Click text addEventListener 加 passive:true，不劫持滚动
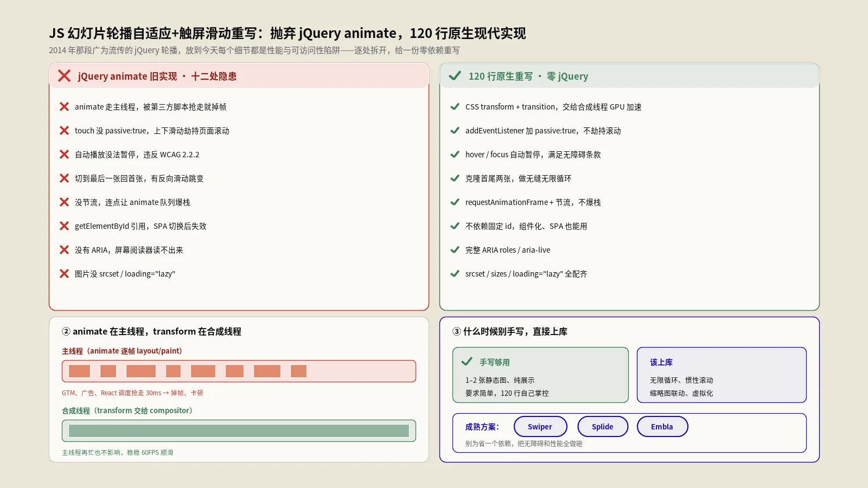Screen dimensions: 868x488 (x=543, y=131)
